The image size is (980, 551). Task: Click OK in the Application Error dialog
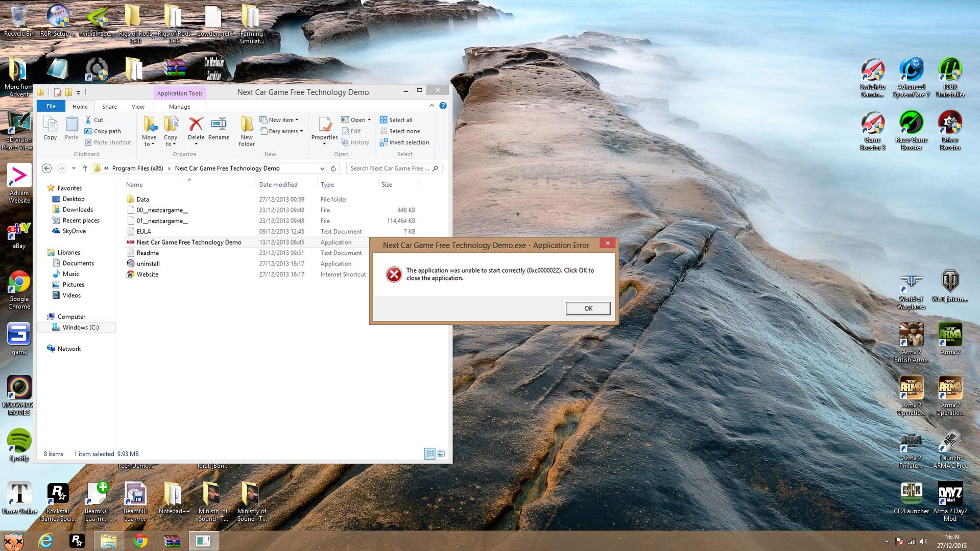point(588,308)
